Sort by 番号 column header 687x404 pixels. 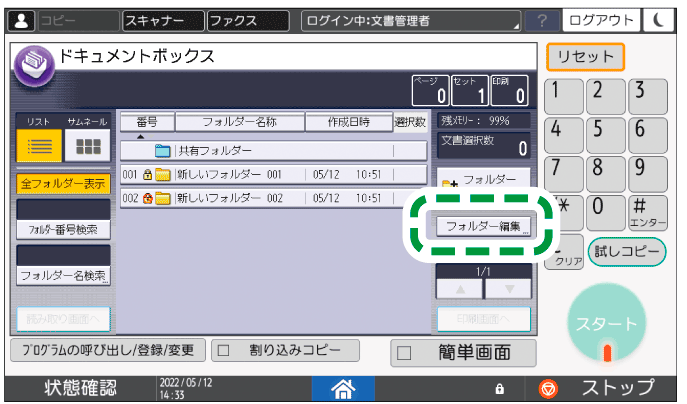(147, 122)
